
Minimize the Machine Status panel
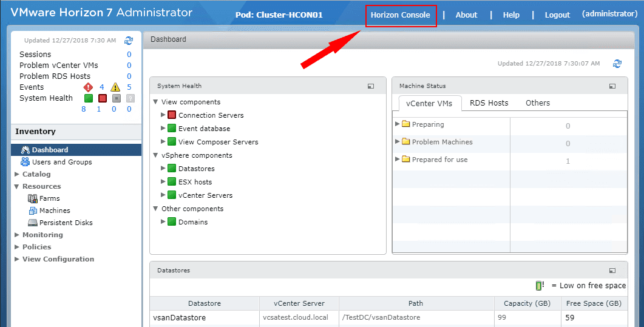tap(612, 86)
